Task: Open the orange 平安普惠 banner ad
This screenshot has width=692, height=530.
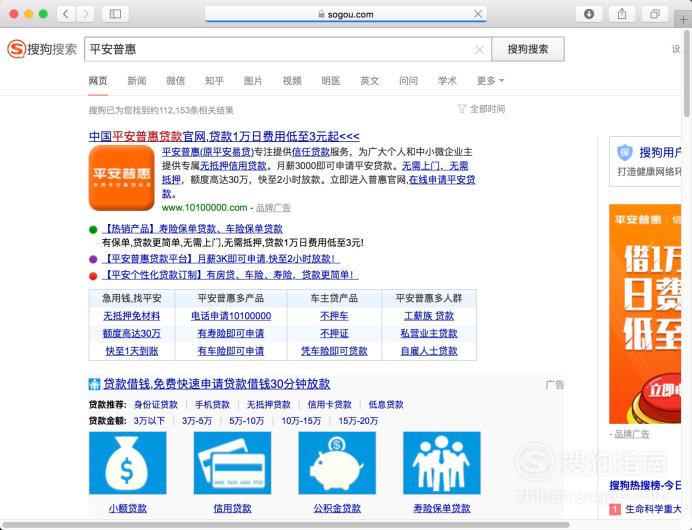Action: [645, 314]
